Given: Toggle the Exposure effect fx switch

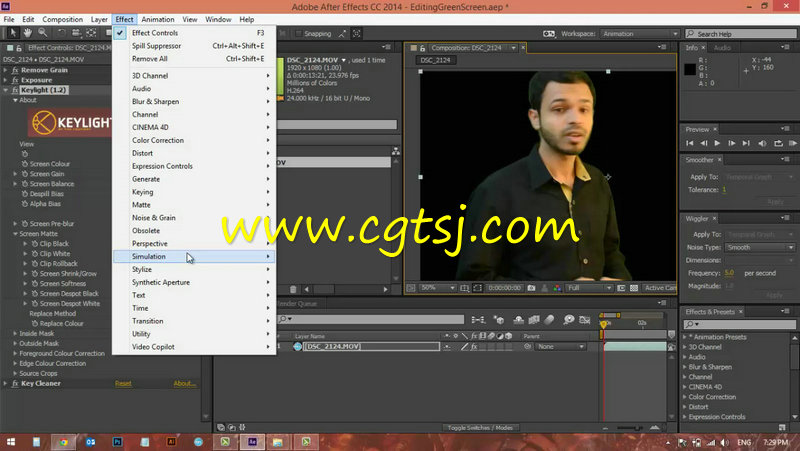Looking at the screenshot, I should click(15, 80).
